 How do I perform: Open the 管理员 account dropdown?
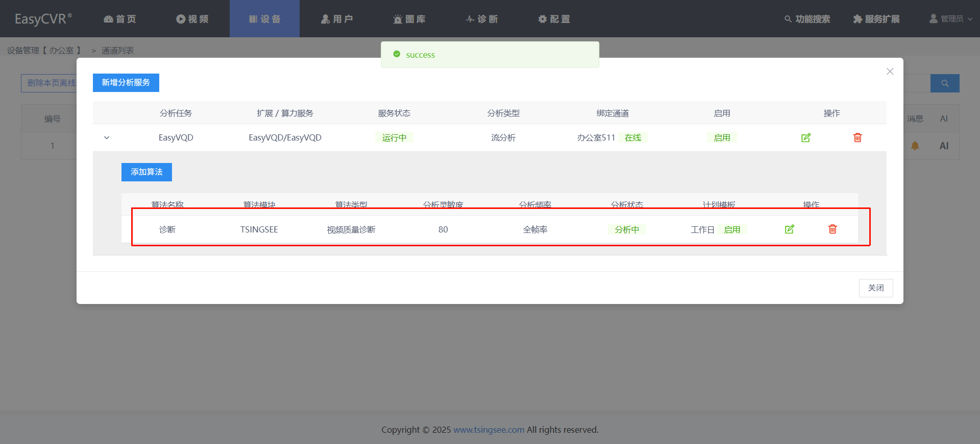pyautogui.click(x=951, y=19)
